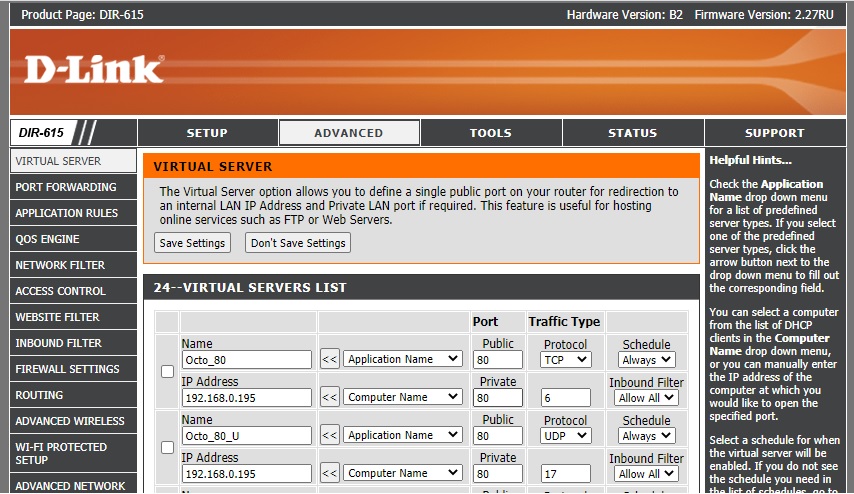Enable the Octo_80_U virtual server checkbox
This screenshot has width=854, height=494.
168,448
